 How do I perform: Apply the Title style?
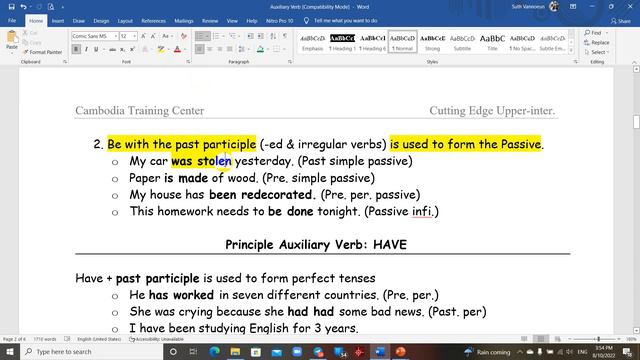492,42
